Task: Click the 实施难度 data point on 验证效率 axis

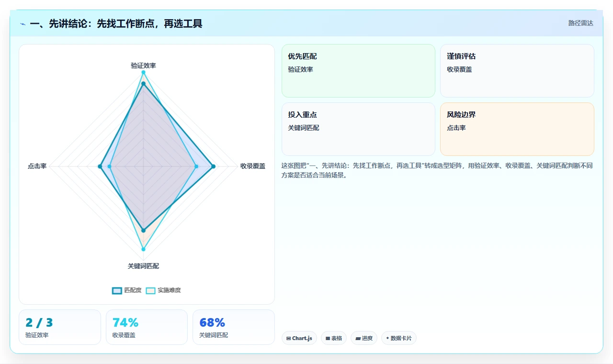Action: [143, 72]
